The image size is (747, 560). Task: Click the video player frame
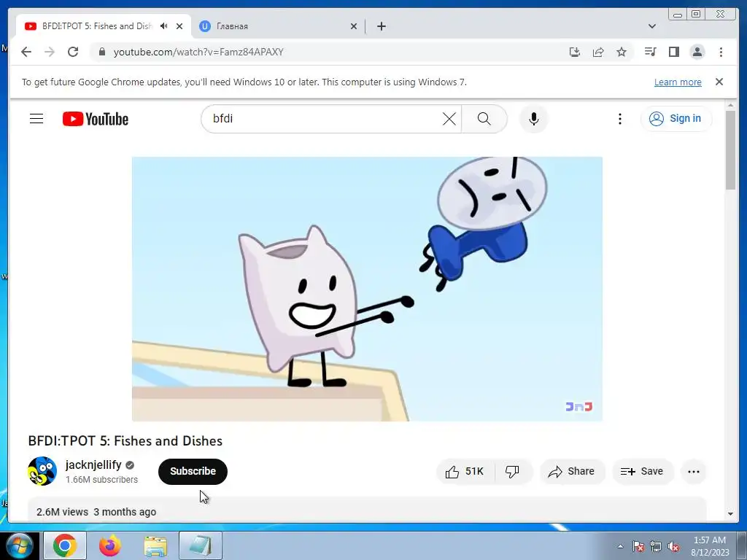click(367, 289)
